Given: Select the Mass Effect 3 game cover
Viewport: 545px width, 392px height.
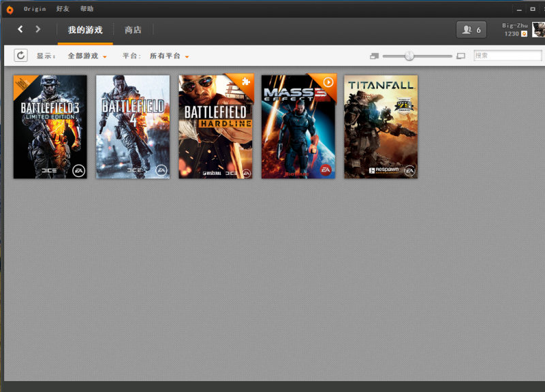Looking at the screenshot, I should click(298, 127).
